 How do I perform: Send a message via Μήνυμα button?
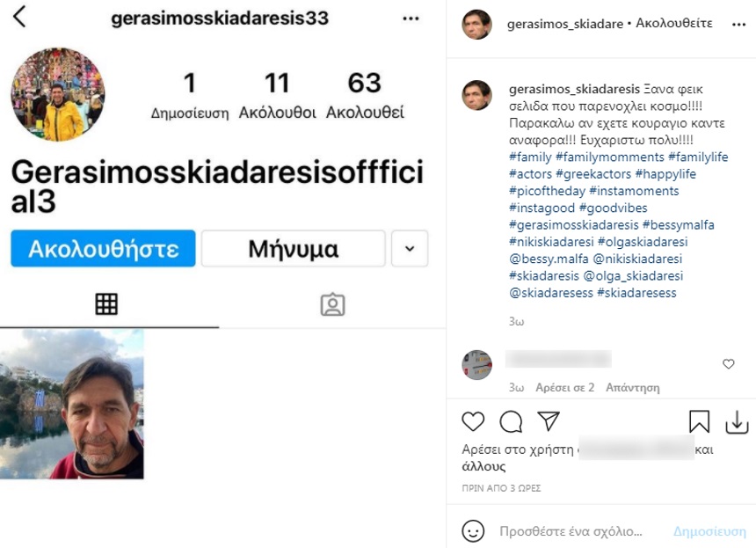point(293,248)
